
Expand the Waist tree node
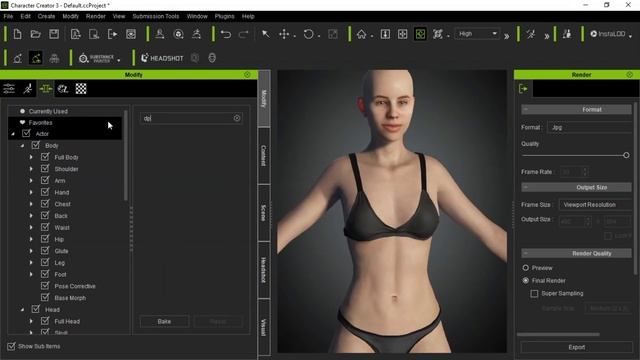pos(31,227)
